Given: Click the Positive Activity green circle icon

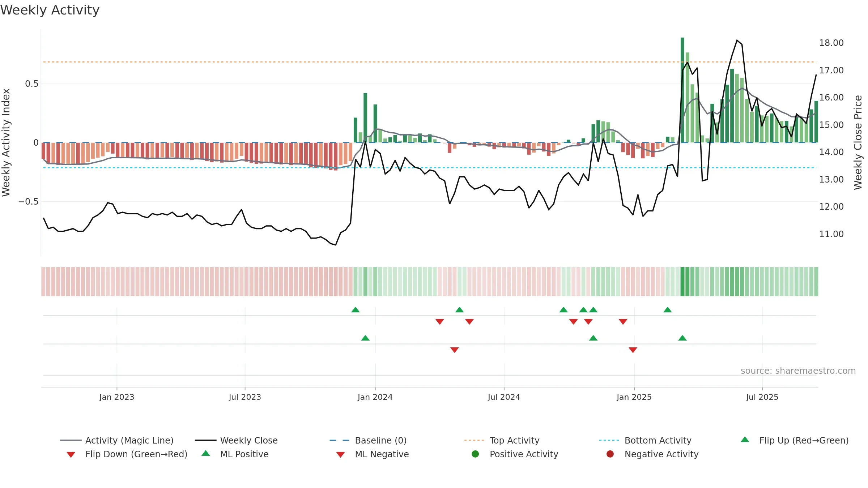Looking at the screenshot, I should 475,454.
